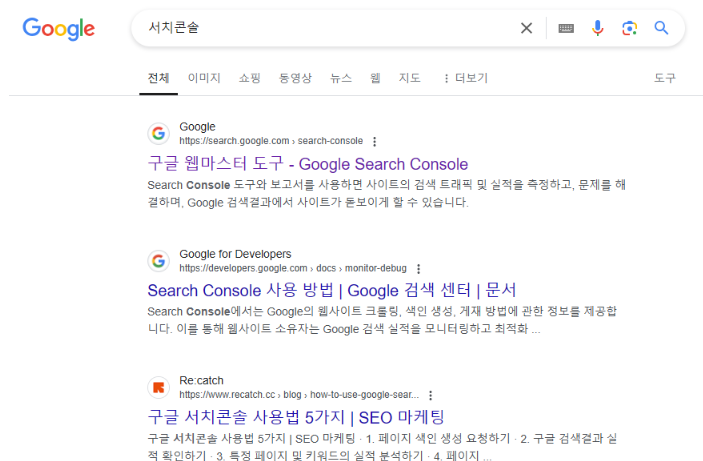Click Google favicon of search-console result

[x=158, y=133]
